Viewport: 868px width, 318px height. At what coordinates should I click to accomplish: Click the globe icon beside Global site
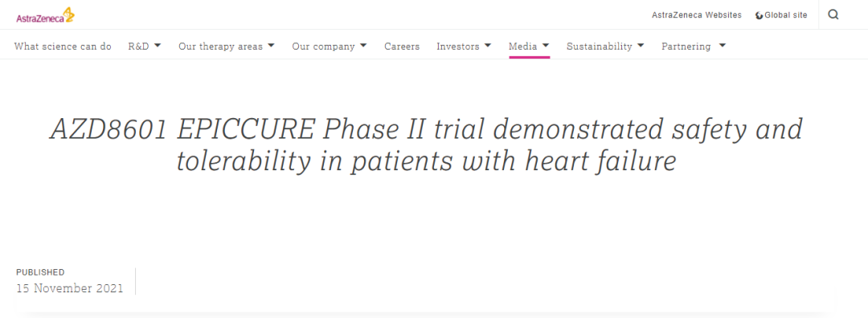click(x=759, y=15)
